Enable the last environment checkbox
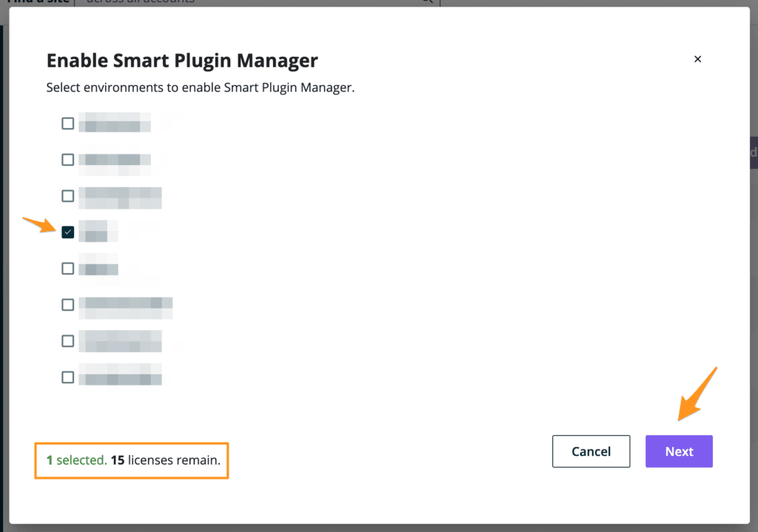Screen dimensions: 758x532 tap(68, 377)
